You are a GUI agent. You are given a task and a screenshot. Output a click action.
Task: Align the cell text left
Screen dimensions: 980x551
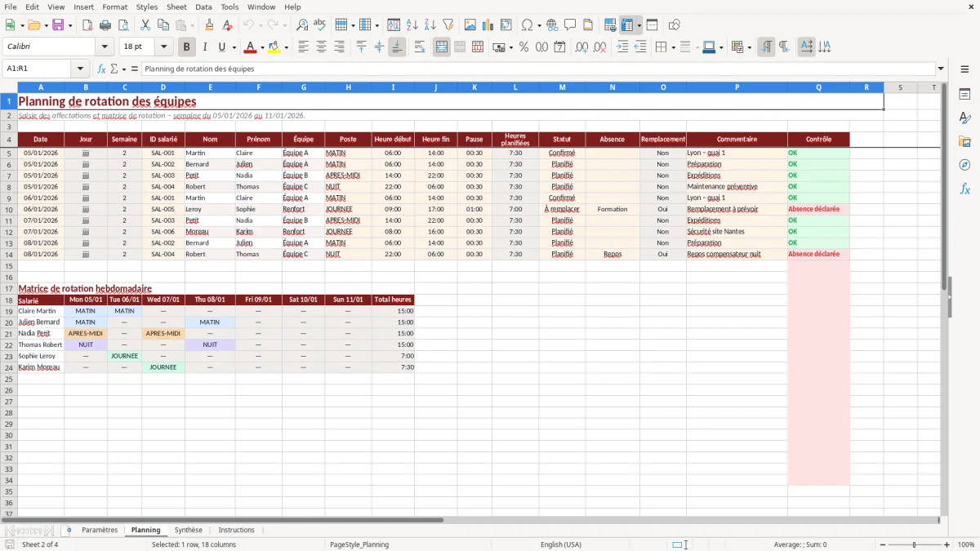[304, 47]
